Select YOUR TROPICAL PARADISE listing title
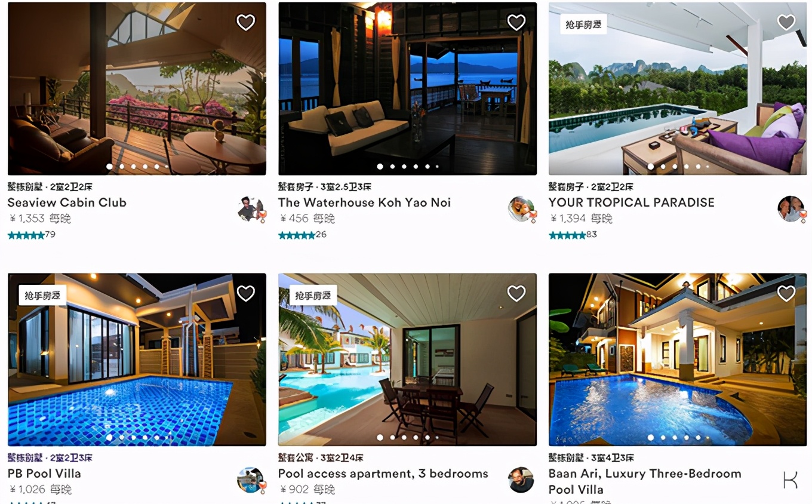The height and width of the screenshot is (504, 812). (x=631, y=202)
